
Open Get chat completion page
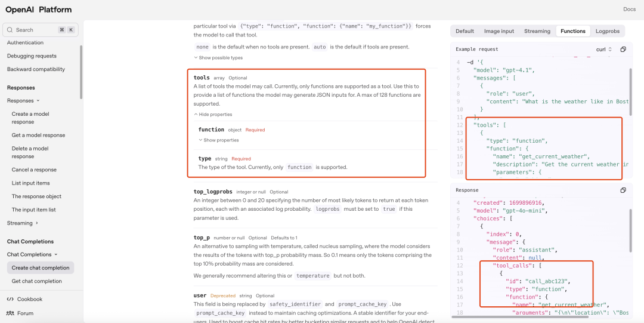(36, 281)
